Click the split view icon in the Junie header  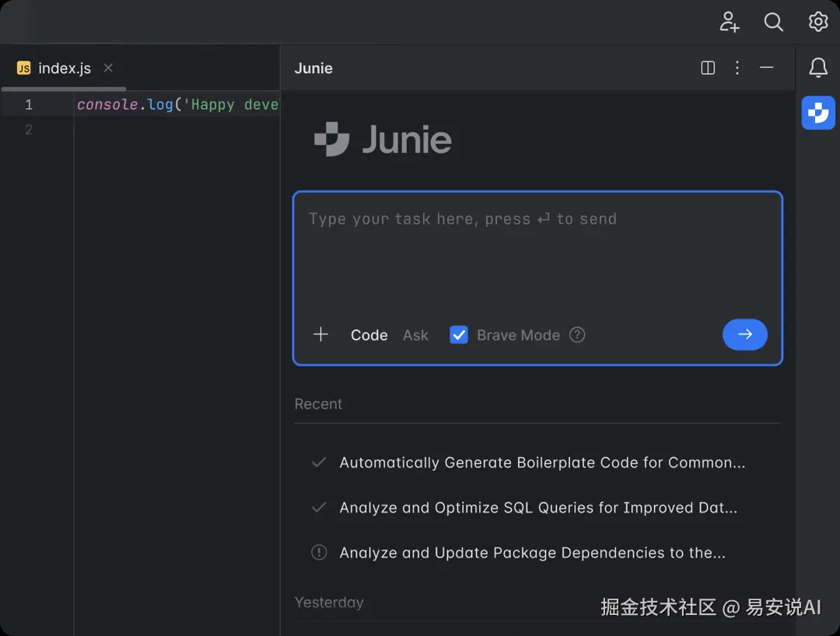(x=708, y=68)
